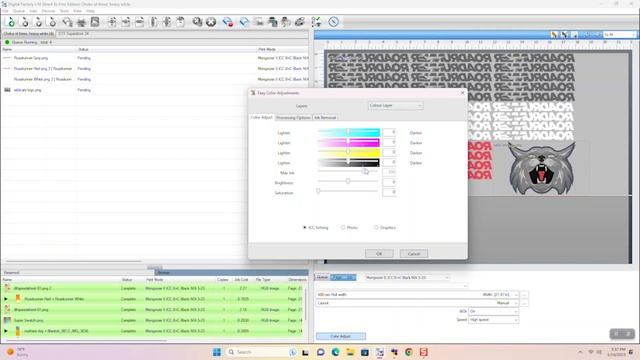This screenshot has width=640, height=360.
Task: Open Microsoft Edge from taskbar
Action: (336, 352)
